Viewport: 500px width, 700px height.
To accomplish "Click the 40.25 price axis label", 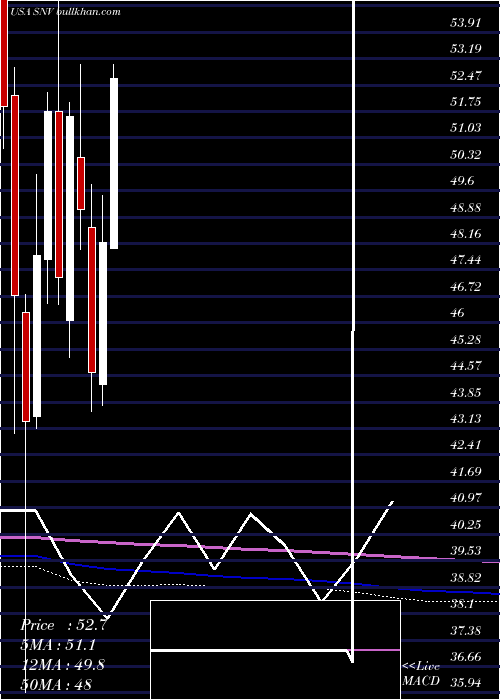I will click(x=466, y=524).
